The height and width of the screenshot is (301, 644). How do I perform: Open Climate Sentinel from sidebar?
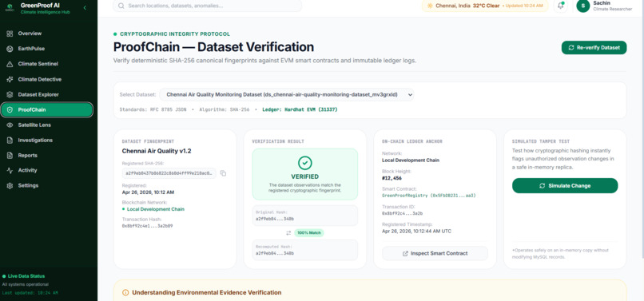point(47,64)
